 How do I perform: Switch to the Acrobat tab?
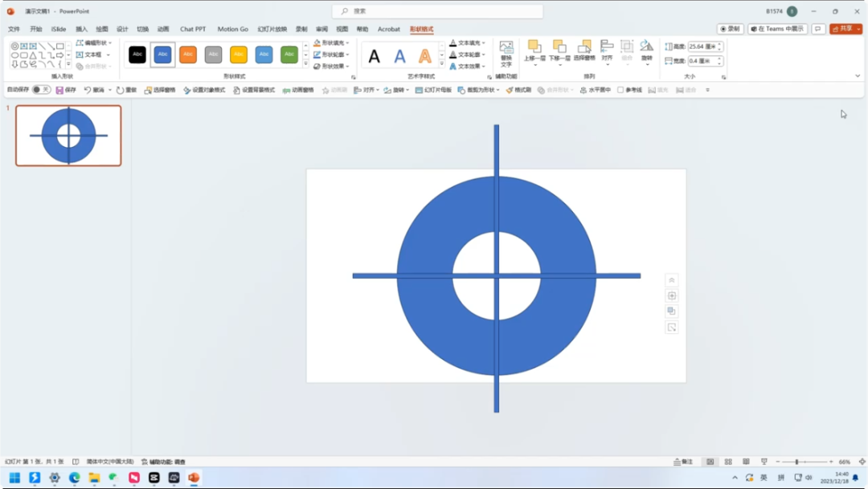(x=389, y=30)
